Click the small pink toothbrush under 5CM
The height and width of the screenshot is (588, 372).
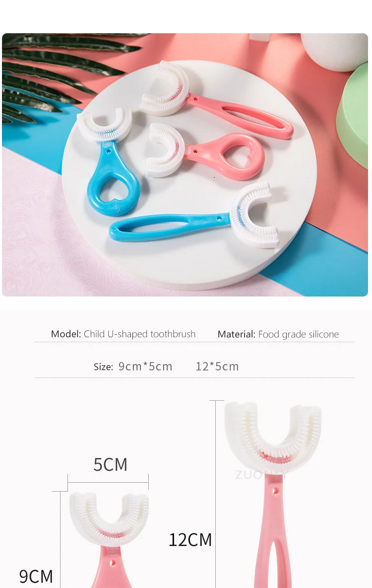(109, 540)
